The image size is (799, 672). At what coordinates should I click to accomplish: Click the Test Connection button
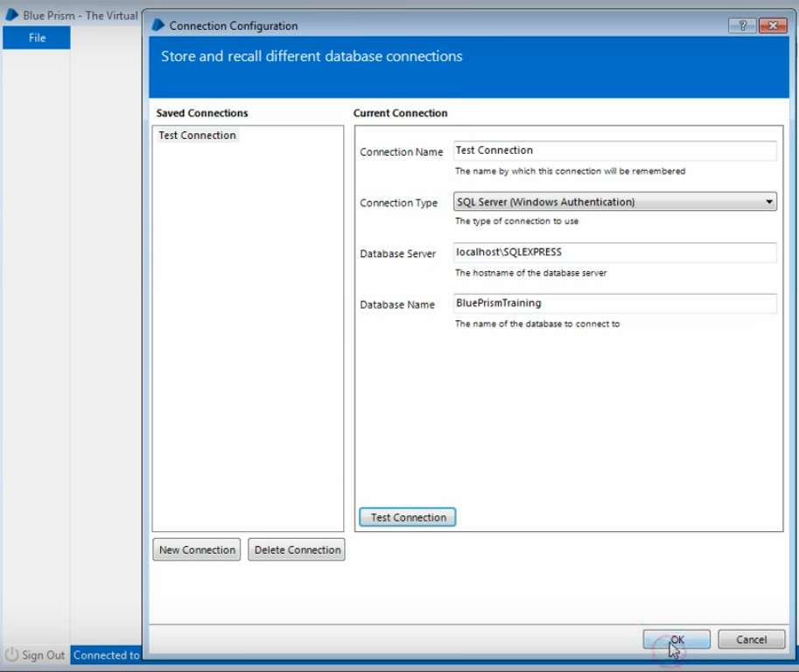[x=408, y=517]
